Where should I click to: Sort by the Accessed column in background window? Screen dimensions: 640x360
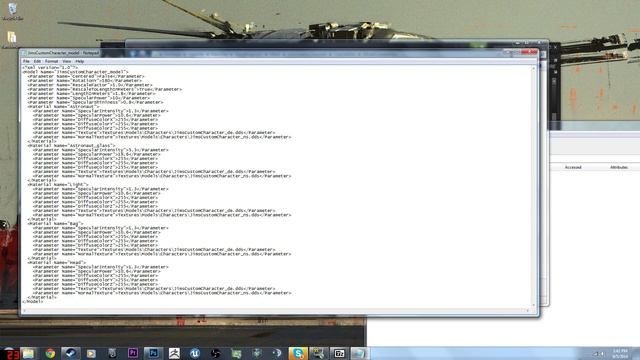tap(573, 167)
